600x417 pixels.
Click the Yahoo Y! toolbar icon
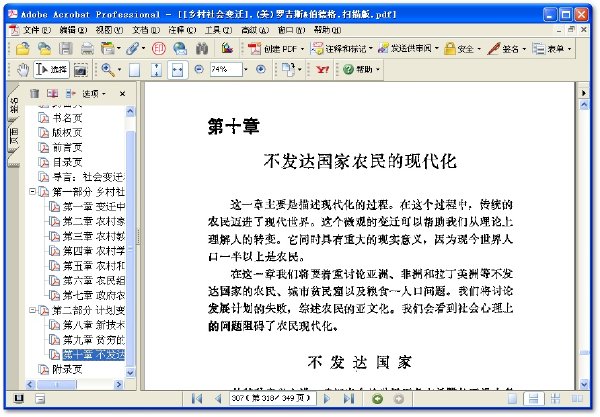tap(323, 70)
